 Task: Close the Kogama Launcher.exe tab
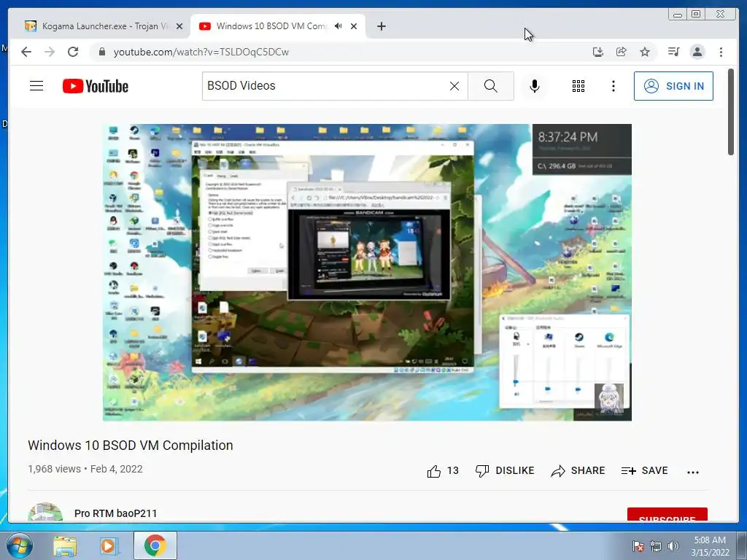tap(179, 26)
